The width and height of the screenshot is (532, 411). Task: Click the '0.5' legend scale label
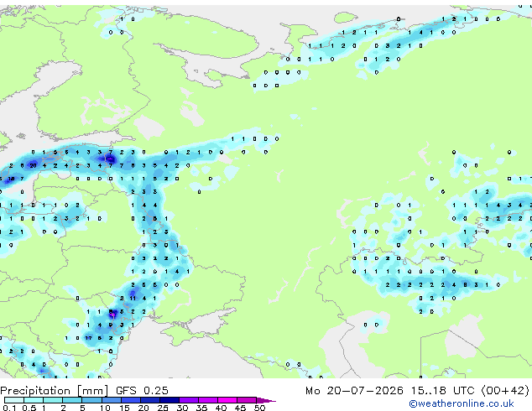coord(29,408)
